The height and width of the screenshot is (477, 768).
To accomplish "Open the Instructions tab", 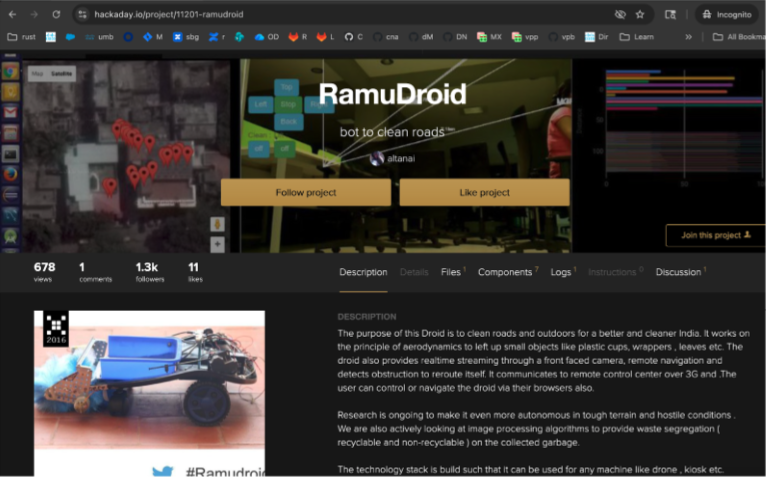I will pyautogui.click(x=616, y=272).
